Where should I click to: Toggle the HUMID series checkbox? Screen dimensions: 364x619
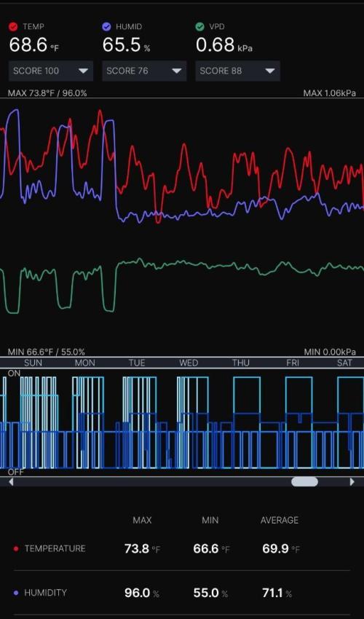[x=106, y=27]
